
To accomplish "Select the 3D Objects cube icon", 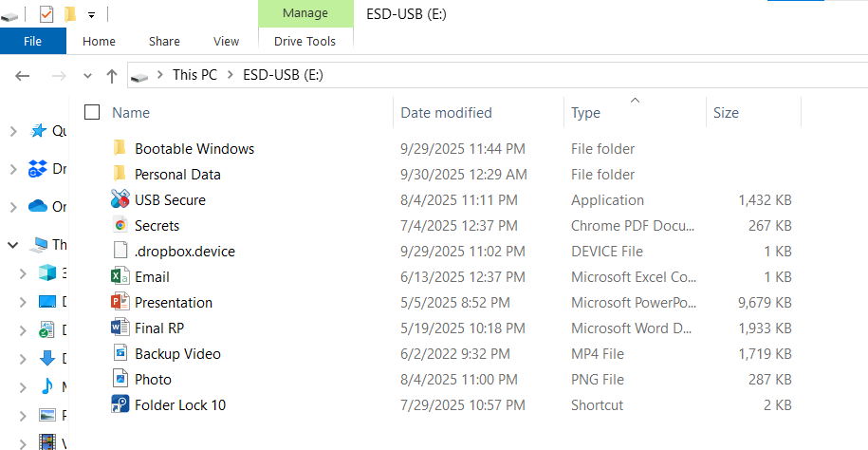I will pos(47,272).
